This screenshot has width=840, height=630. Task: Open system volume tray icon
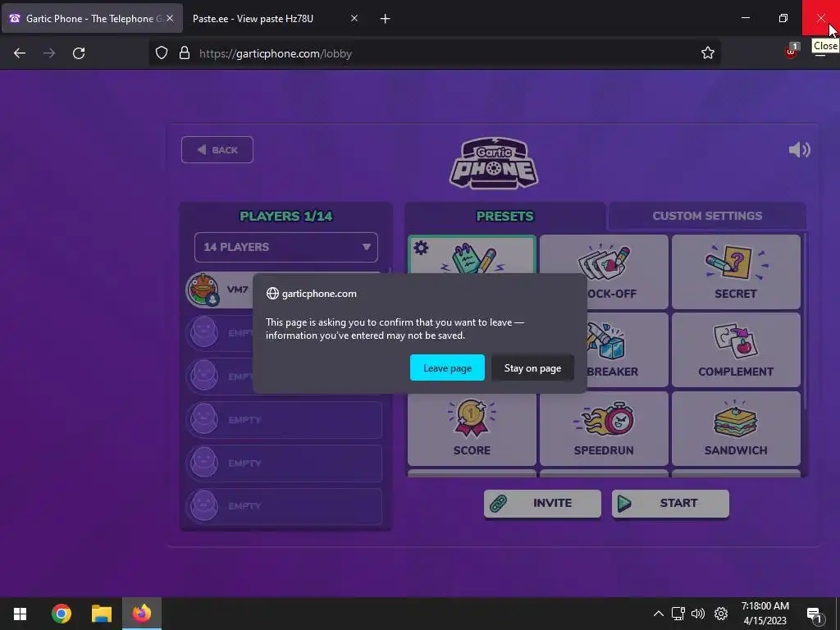pos(698,614)
